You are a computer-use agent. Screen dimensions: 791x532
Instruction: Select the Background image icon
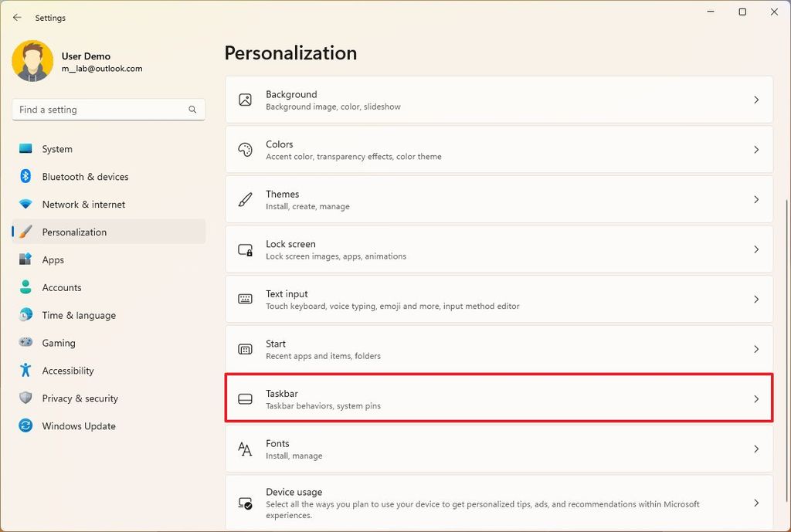(245, 100)
